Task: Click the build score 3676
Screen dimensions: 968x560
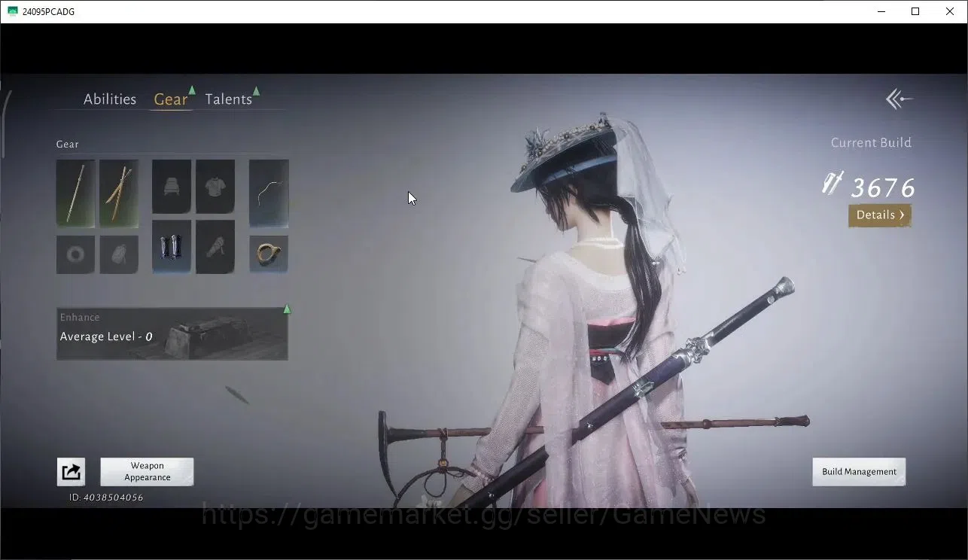Action: point(882,187)
